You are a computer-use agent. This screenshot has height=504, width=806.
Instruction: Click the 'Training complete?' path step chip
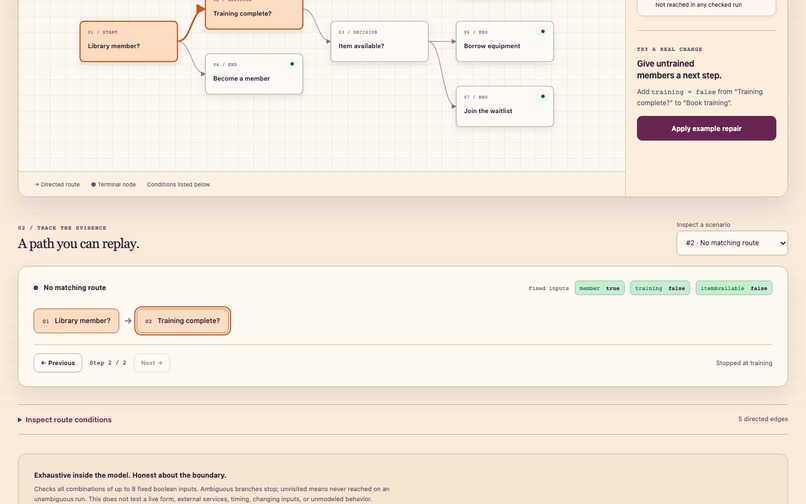[x=182, y=320]
